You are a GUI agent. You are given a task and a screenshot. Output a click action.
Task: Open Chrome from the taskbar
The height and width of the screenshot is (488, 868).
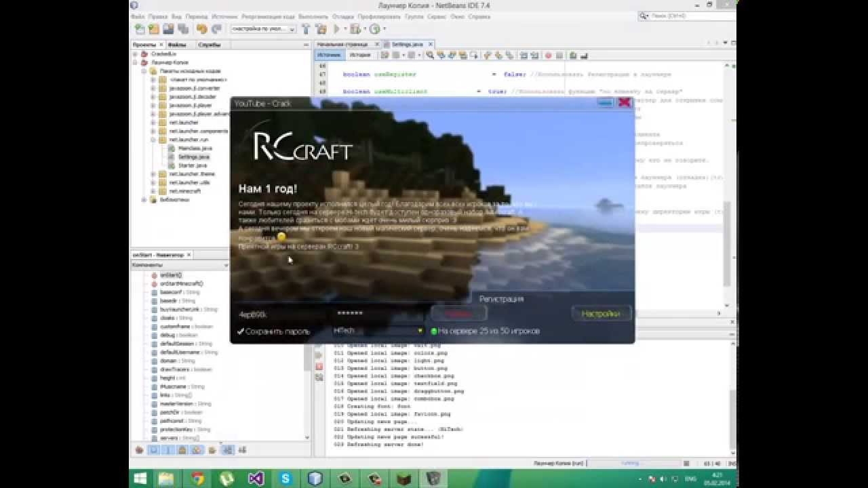(x=197, y=479)
